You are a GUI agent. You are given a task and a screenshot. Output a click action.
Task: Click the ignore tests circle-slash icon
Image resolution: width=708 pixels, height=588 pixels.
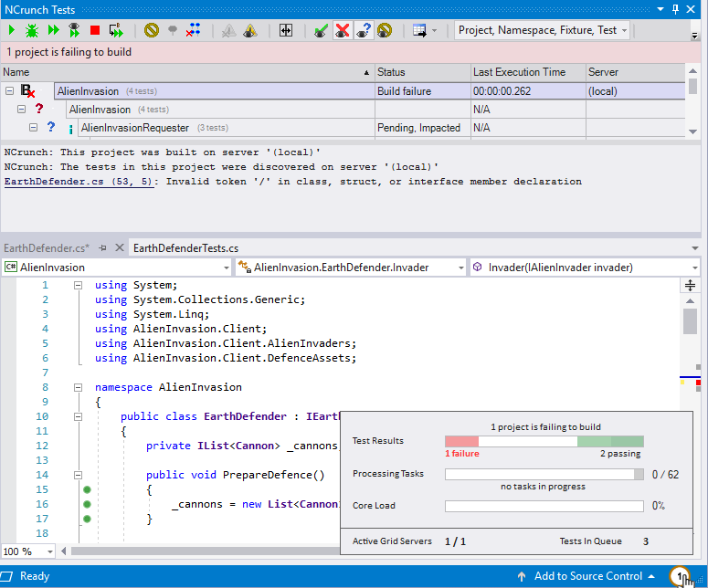pyautogui.click(x=152, y=30)
